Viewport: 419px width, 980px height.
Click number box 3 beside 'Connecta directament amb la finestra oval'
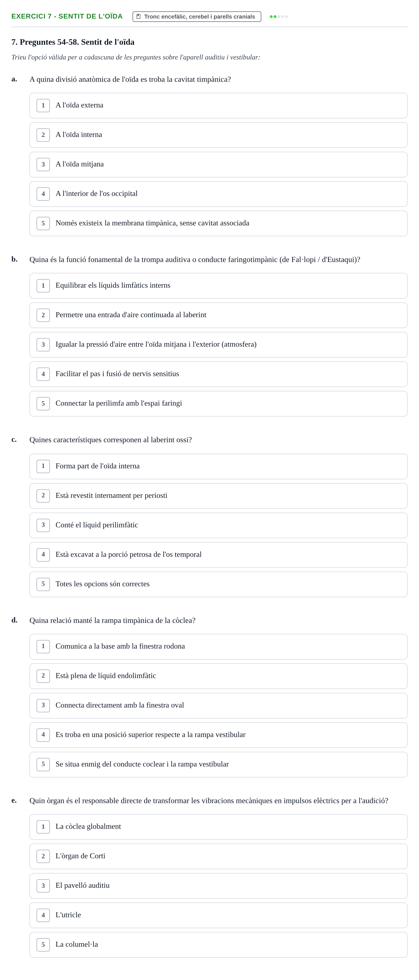(x=43, y=706)
